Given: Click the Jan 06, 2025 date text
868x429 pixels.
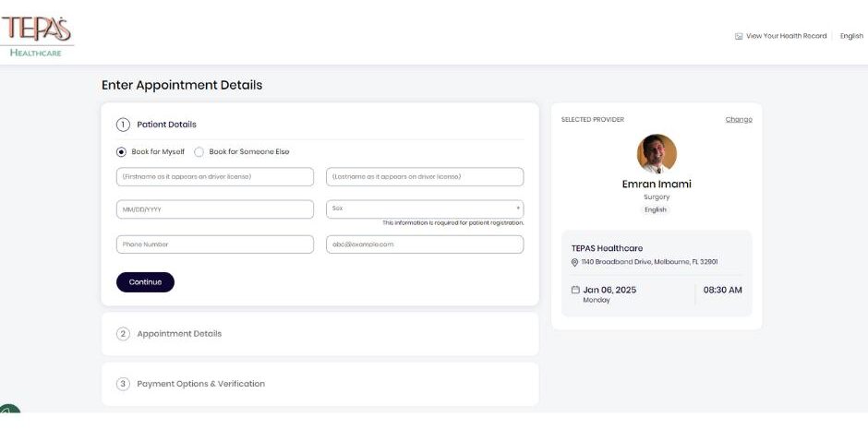Looking at the screenshot, I should pos(609,290).
